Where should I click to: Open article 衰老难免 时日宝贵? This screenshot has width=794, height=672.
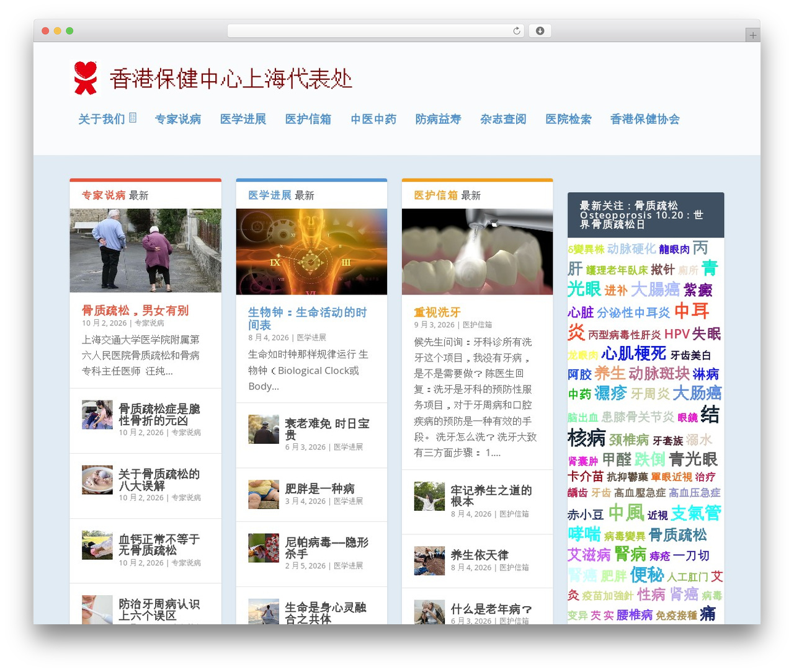[x=327, y=429]
